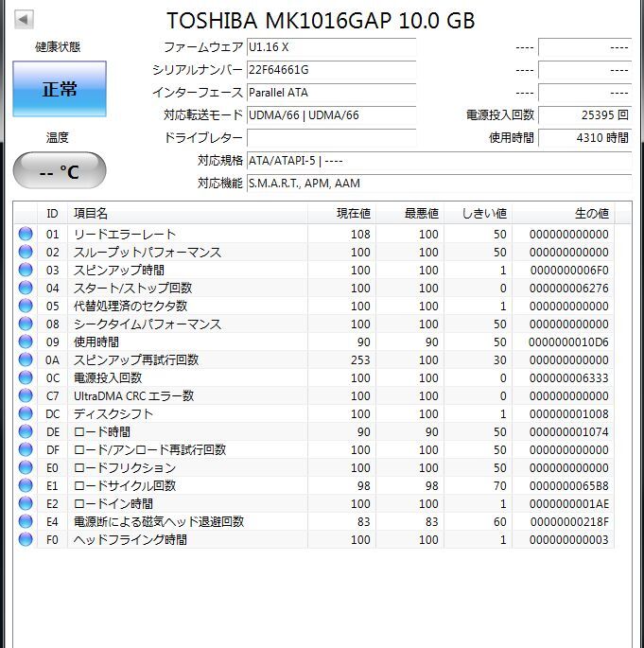Click the blue status orb for ID E1
Screen dimensions: 644x648
26,485
